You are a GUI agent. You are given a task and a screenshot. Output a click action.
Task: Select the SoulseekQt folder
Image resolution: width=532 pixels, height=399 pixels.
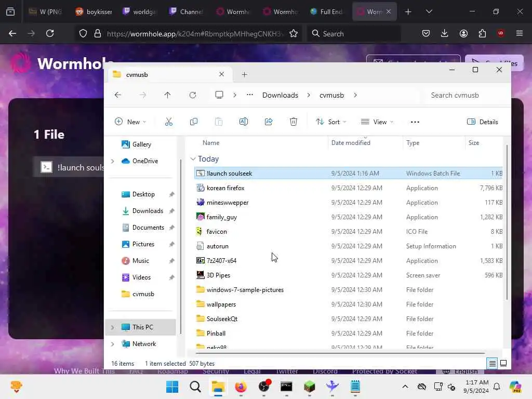[x=348, y=319]
